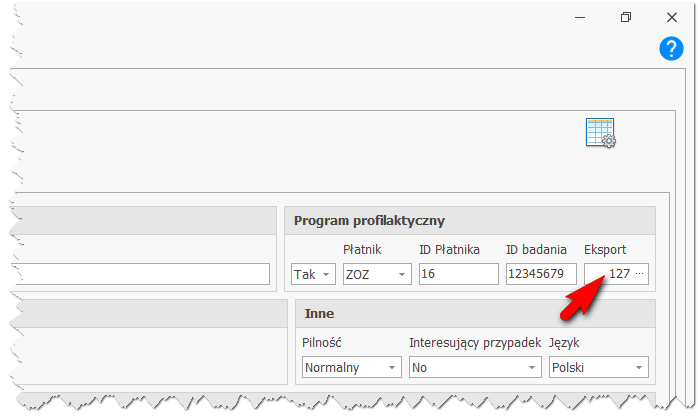
Task: Open the Interesujący przypadek dropdown
Action: click(475, 367)
